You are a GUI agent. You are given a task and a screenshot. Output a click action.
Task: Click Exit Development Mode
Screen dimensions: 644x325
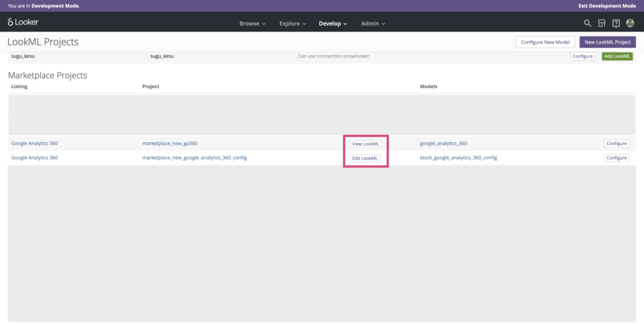pos(607,6)
